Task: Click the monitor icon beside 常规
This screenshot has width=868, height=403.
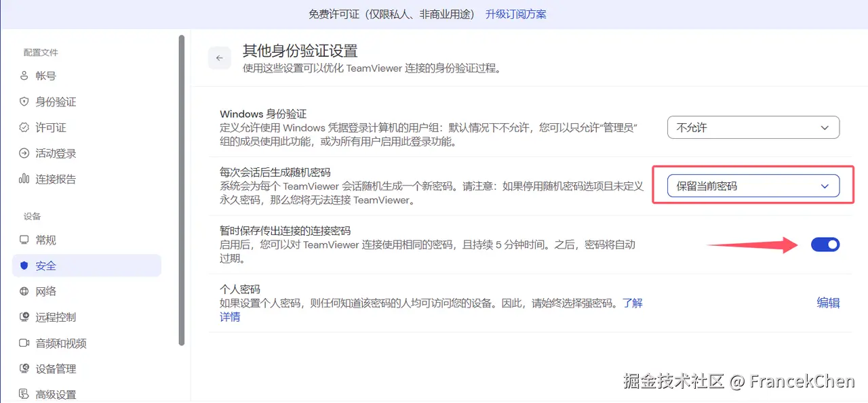Action: coord(24,240)
